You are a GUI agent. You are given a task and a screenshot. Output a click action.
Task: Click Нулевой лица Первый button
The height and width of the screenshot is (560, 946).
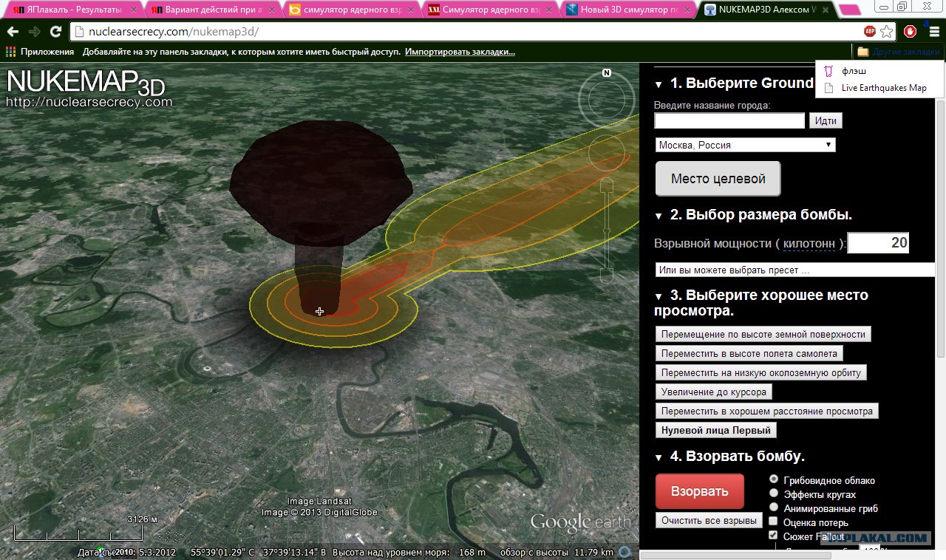click(x=716, y=430)
